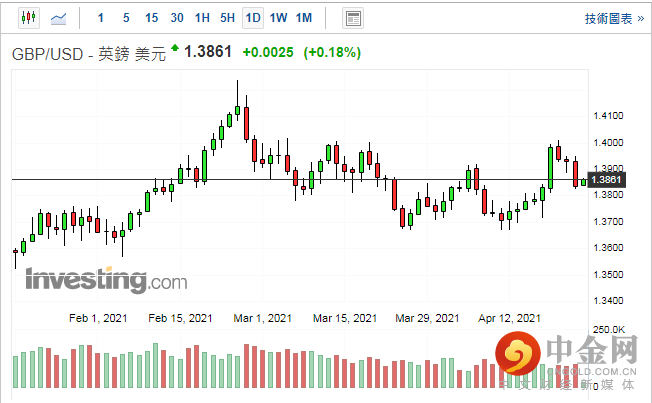Click the 1.4100 price axis label
Image resolution: width=652 pixels, height=403 pixels.
[x=608, y=116]
